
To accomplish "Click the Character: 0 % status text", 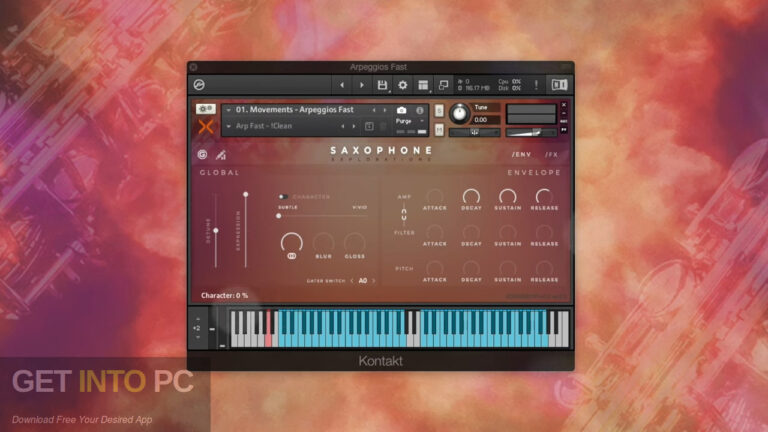I will [x=224, y=295].
